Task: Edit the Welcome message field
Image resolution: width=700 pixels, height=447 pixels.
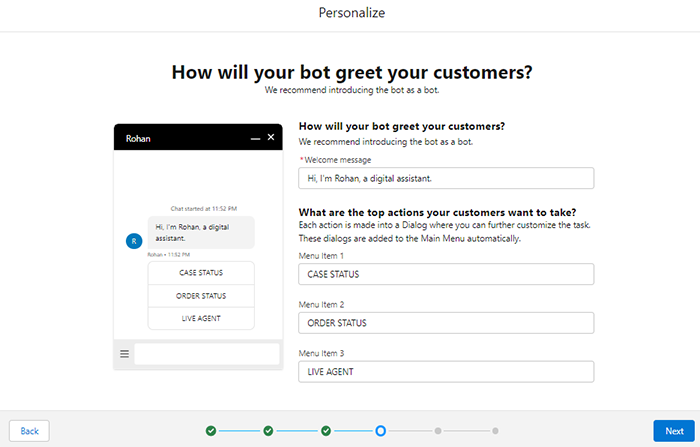Action: click(446, 178)
